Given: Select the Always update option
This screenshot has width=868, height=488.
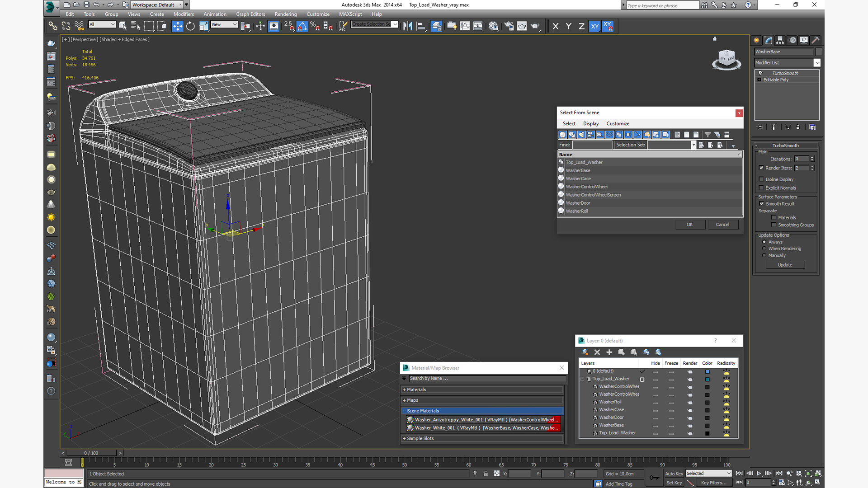Looking at the screenshot, I should click(764, 242).
